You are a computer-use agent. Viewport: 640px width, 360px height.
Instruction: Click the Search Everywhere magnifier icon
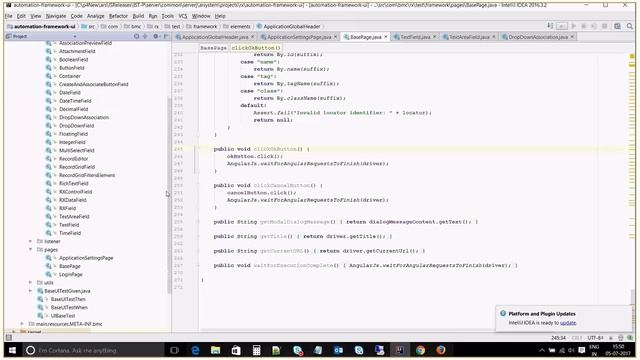coord(630,26)
